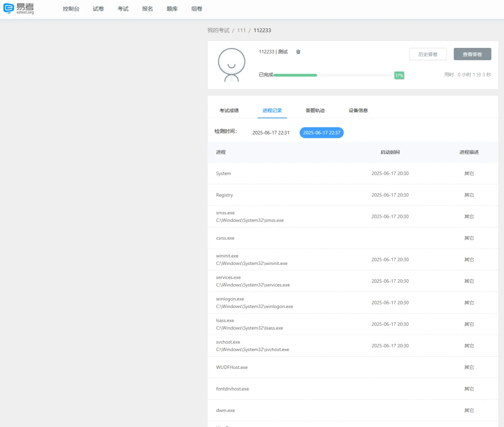Delete record via trash icon beside 测试
Screen dimensions: 504x427
(x=298, y=52)
